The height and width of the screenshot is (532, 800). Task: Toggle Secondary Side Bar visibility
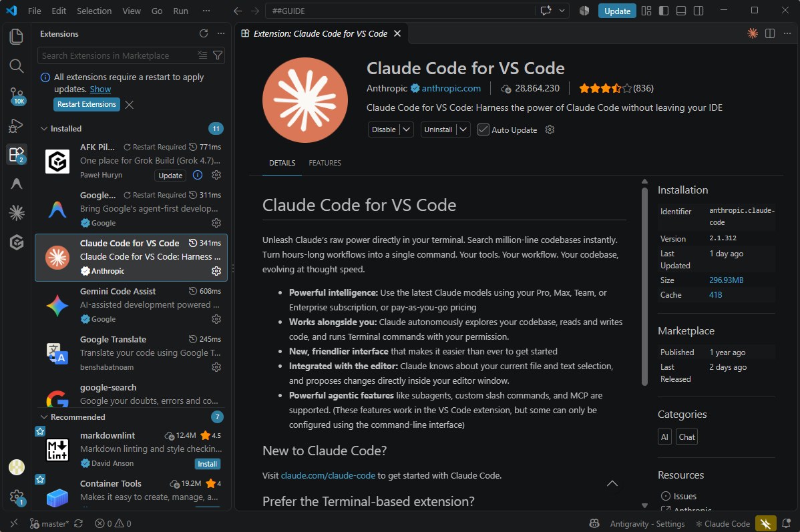698,11
